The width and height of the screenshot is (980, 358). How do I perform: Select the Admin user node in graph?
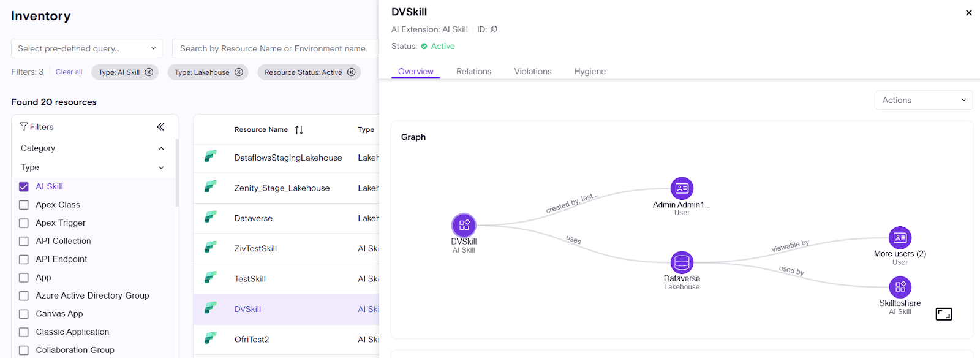[682, 189]
